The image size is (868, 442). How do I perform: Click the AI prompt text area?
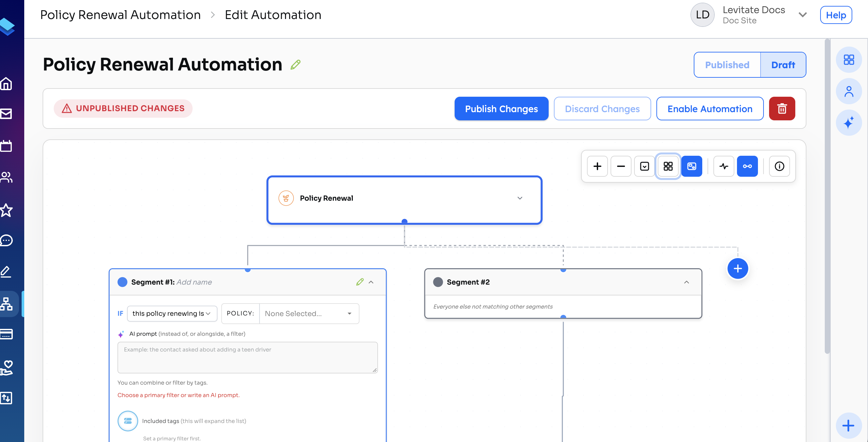click(x=247, y=357)
